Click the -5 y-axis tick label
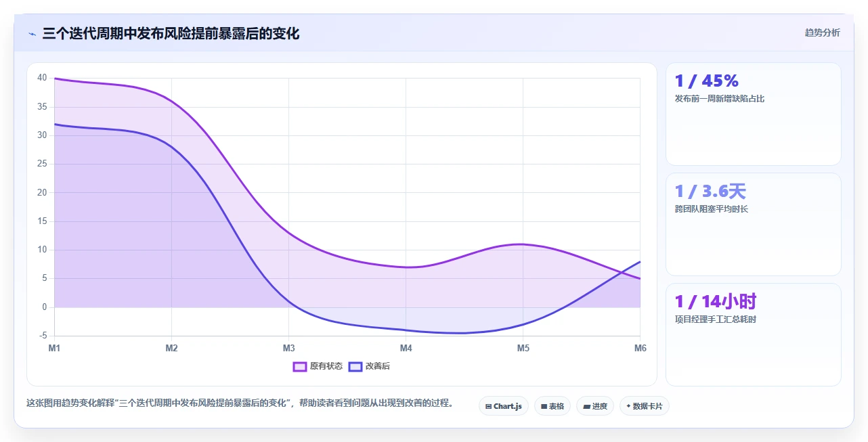 click(x=43, y=336)
